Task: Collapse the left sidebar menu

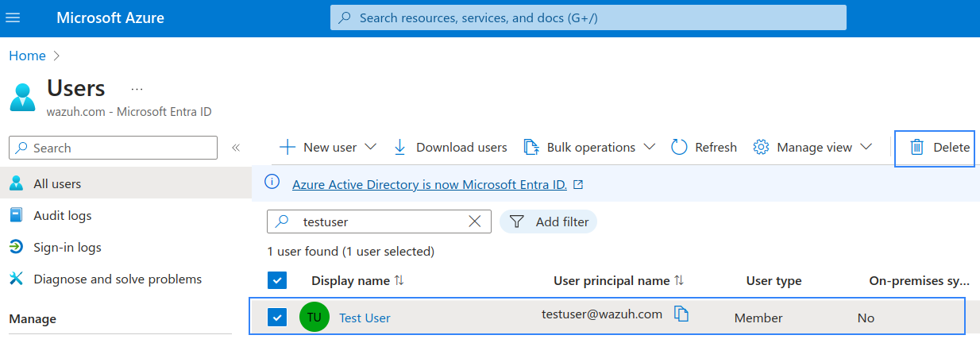Action: (x=236, y=148)
